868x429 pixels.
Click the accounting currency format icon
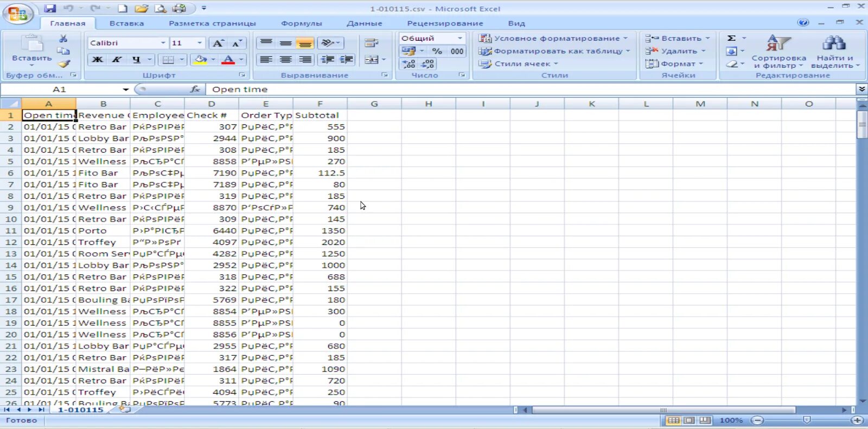pos(409,51)
